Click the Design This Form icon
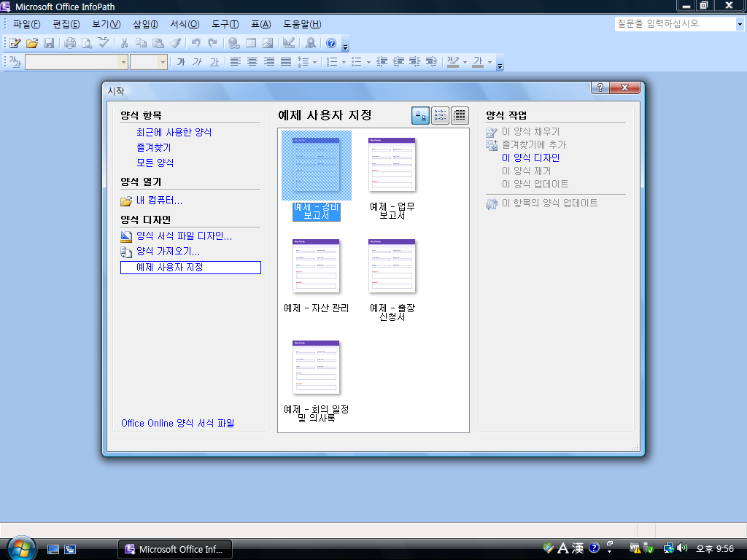This screenshot has height=560, width=747. click(x=289, y=43)
